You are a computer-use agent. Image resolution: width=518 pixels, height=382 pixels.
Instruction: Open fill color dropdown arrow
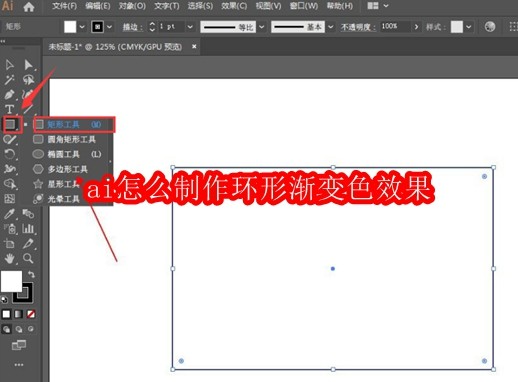point(82,27)
